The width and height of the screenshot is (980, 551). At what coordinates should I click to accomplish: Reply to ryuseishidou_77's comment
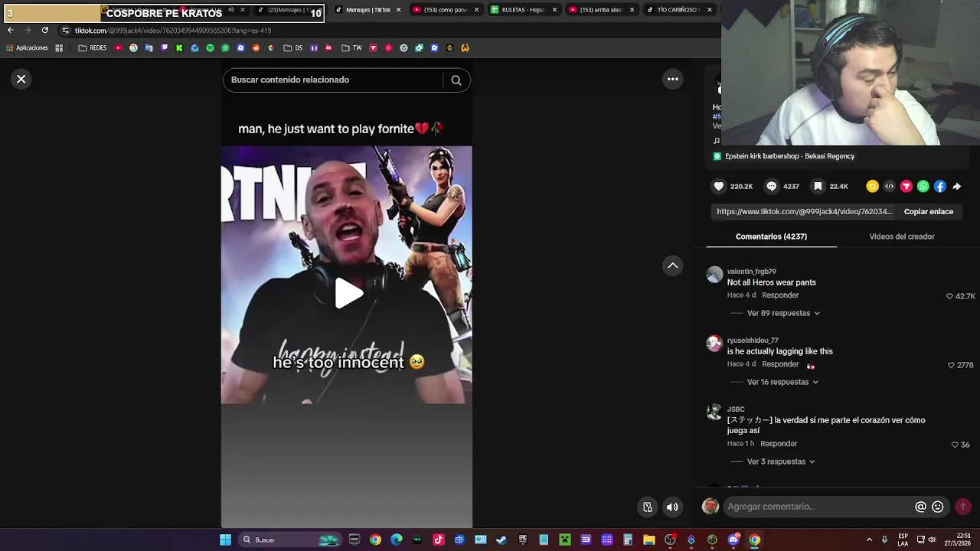(x=780, y=364)
